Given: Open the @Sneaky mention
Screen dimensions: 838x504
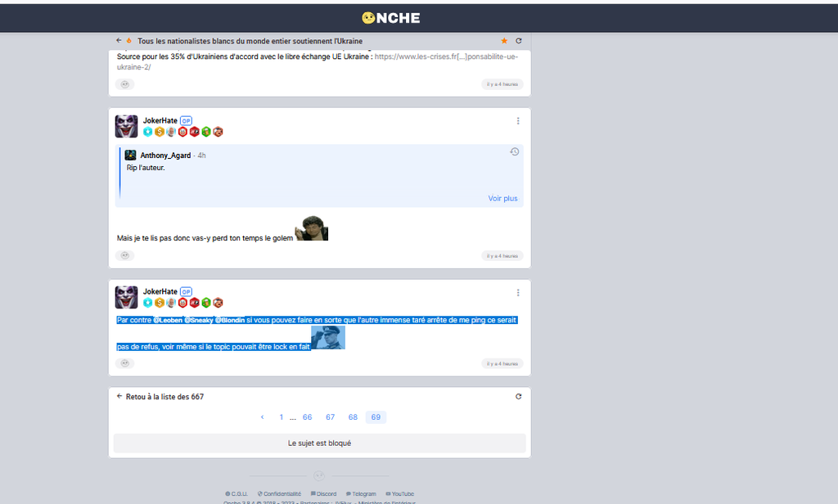Looking at the screenshot, I should point(199,320).
